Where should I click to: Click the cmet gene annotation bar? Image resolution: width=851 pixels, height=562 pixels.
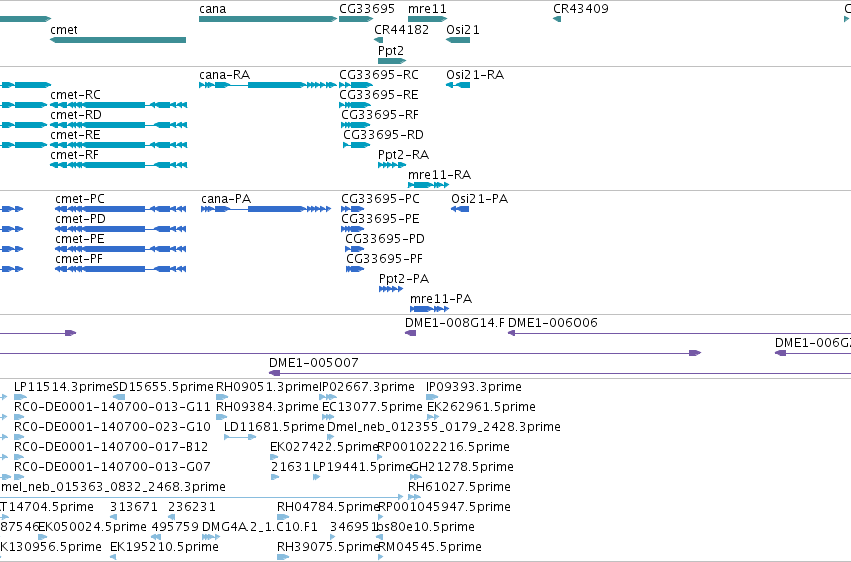point(118,40)
